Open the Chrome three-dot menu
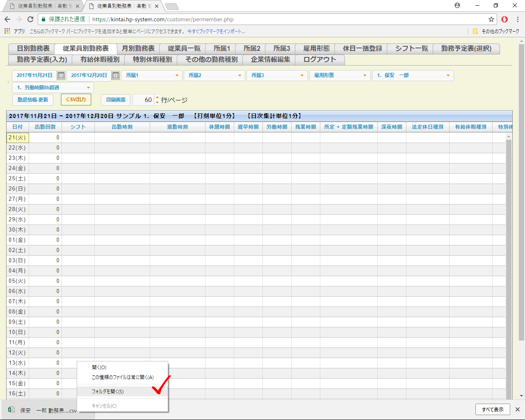The image size is (525, 420). 518,19
